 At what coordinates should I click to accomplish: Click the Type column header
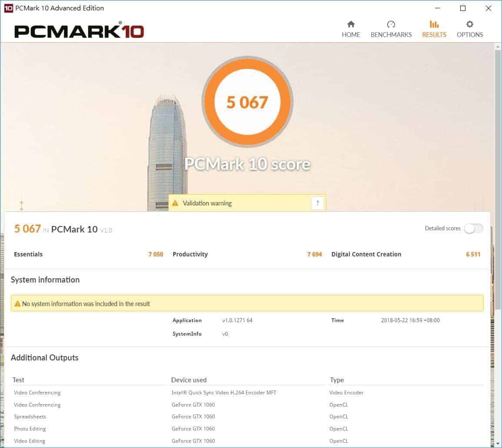[337, 381]
